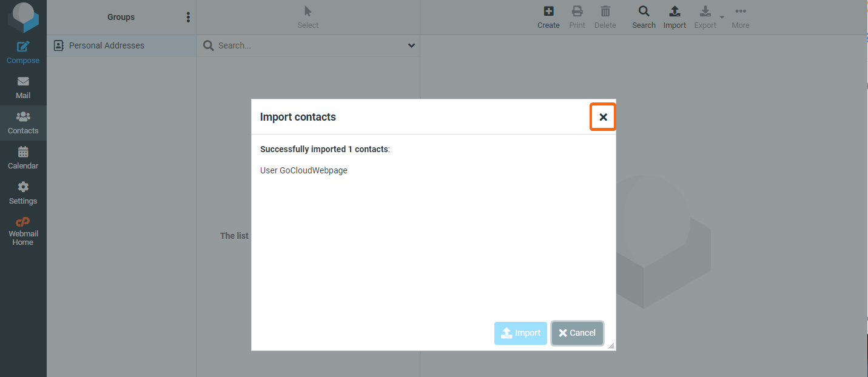
Task: Select the Contacts sidebar tab
Action: (x=23, y=122)
